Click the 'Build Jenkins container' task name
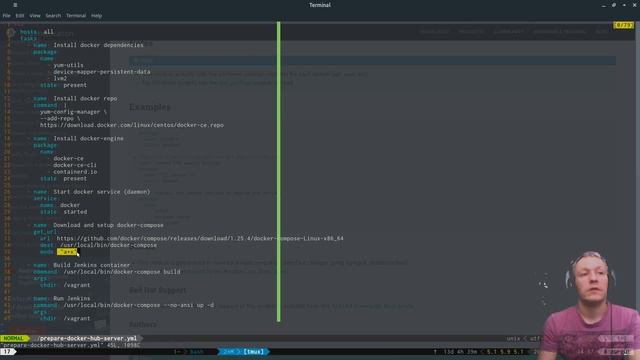640x360 pixels. [x=92, y=265]
